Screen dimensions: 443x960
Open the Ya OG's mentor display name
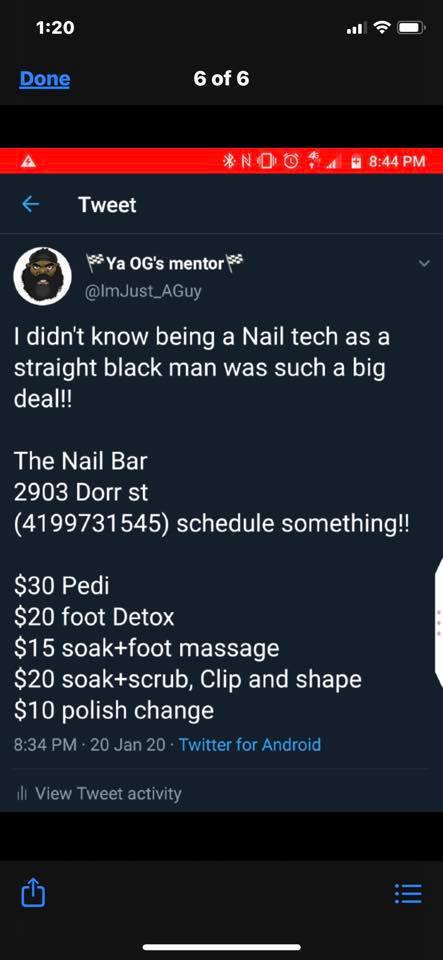point(165,264)
